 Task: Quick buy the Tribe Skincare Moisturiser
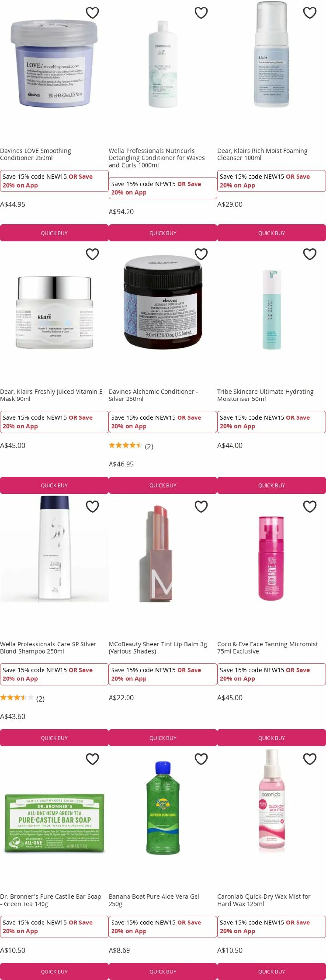271,485
